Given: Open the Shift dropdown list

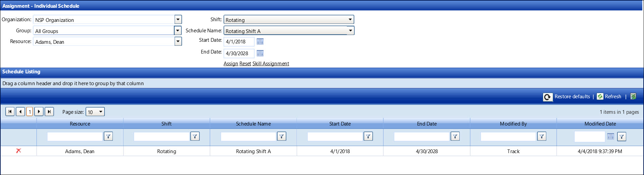Looking at the screenshot, I should coord(350,20).
